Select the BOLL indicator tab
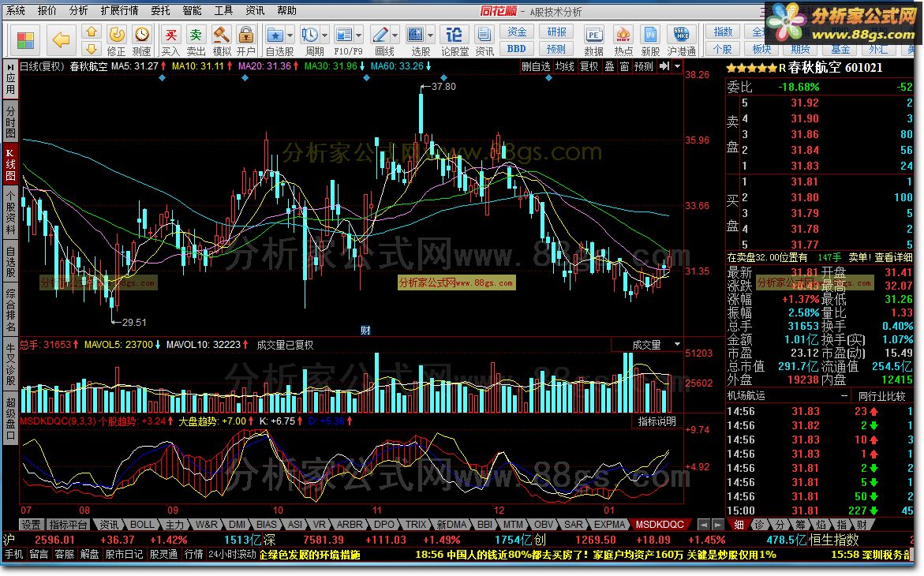Image resolution: width=924 pixels, height=576 pixels. click(141, 524)
